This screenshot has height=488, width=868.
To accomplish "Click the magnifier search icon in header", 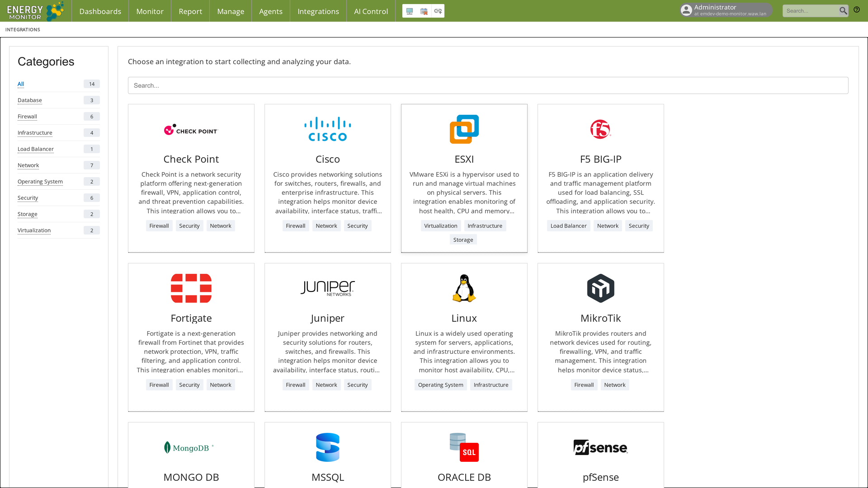I will pyautogui.click(x=843, y=11).
